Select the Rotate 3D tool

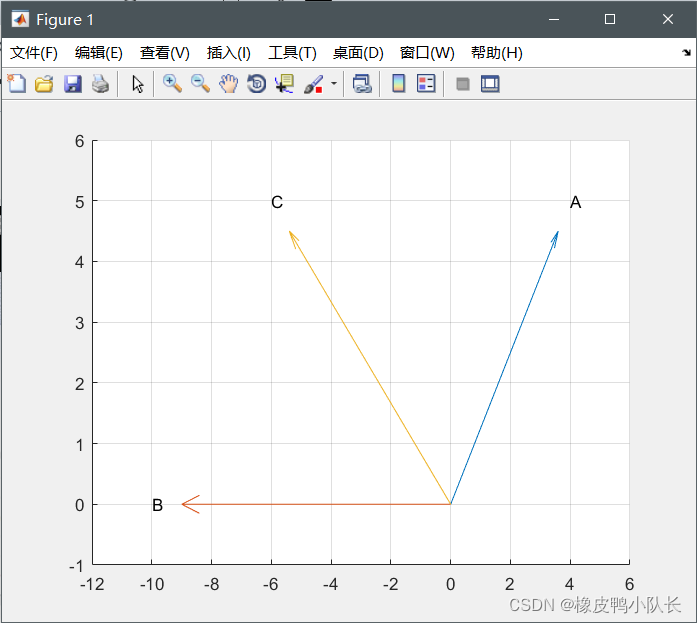[256, 84]
